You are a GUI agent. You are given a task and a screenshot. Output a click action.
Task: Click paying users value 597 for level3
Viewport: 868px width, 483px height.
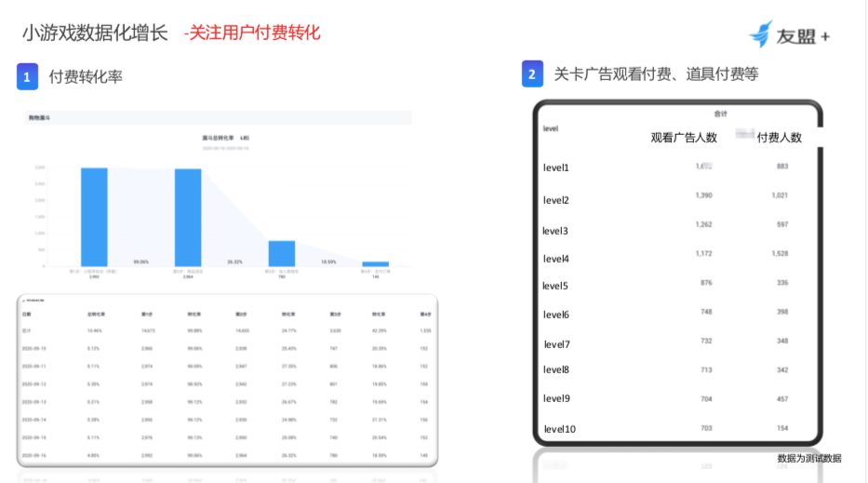coord(782,224)
